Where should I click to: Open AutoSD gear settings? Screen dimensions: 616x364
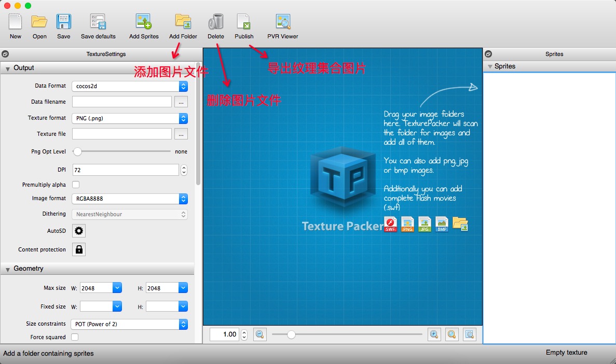coord(78,231)
